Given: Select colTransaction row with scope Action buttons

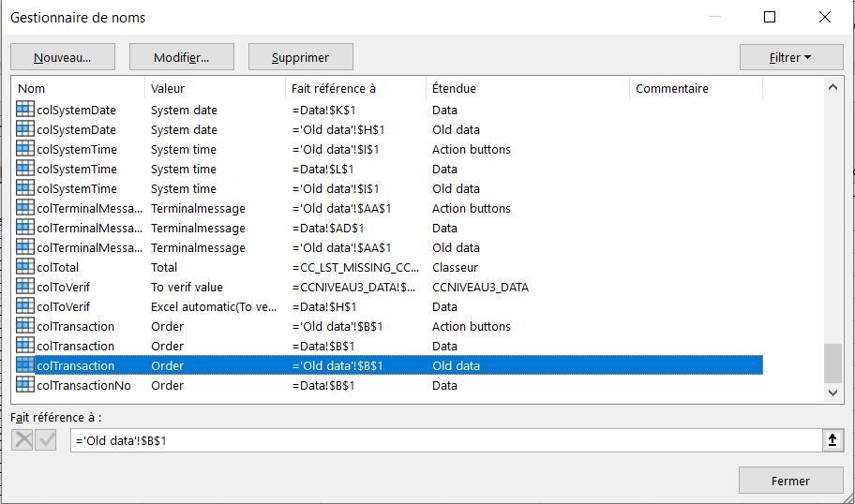Looking at the screenshot, I should [x=389, y=326].
